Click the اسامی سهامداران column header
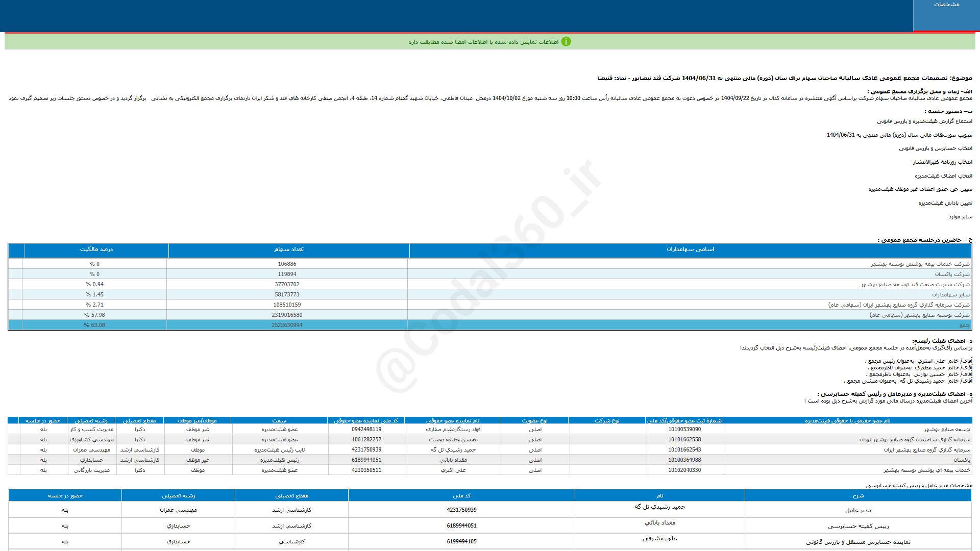The image size is (980, 551). [690, 249]
